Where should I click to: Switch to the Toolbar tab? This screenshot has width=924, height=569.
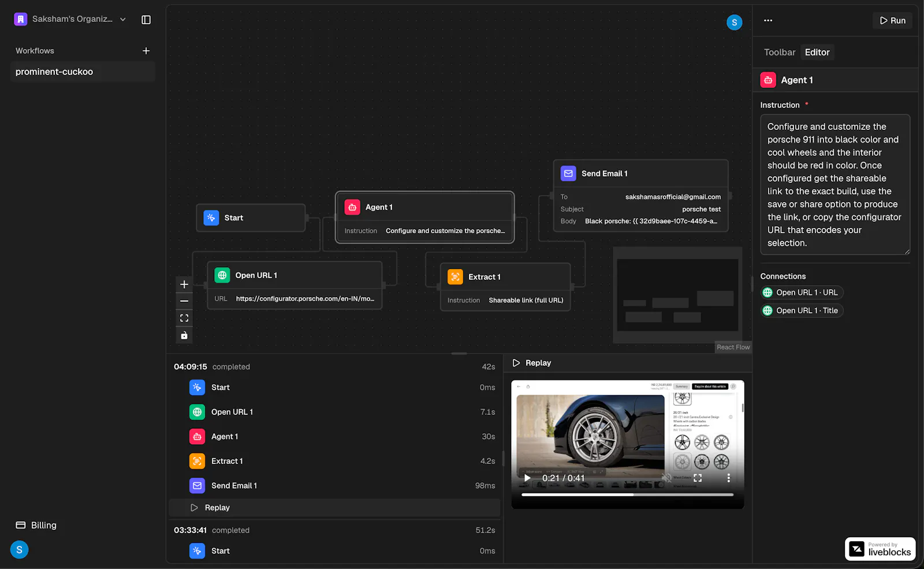coord(780,52)
